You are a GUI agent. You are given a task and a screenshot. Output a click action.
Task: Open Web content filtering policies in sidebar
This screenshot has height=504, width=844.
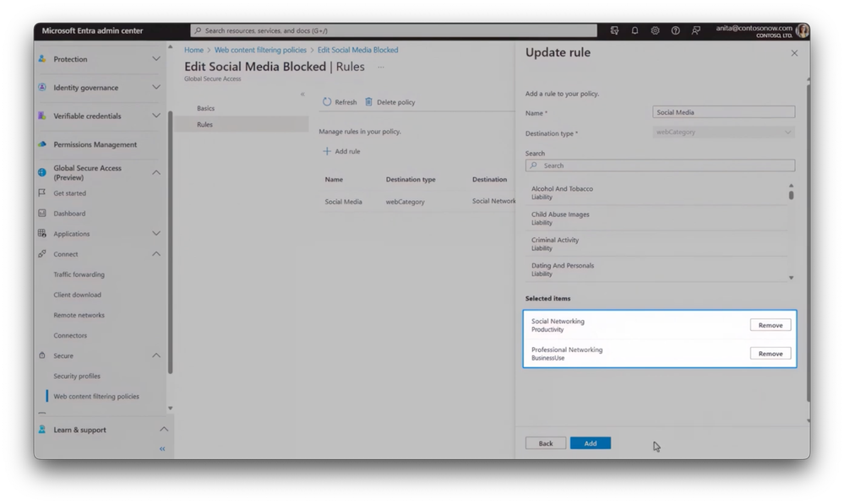[96, 397]
